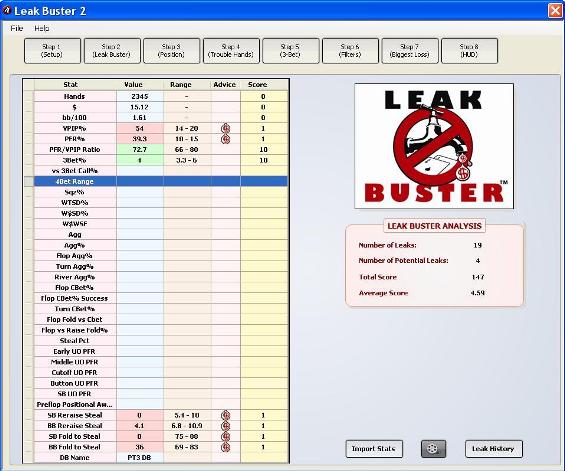
Task: Select the highlighted 4Bet Range row
Action: (161, 181)
